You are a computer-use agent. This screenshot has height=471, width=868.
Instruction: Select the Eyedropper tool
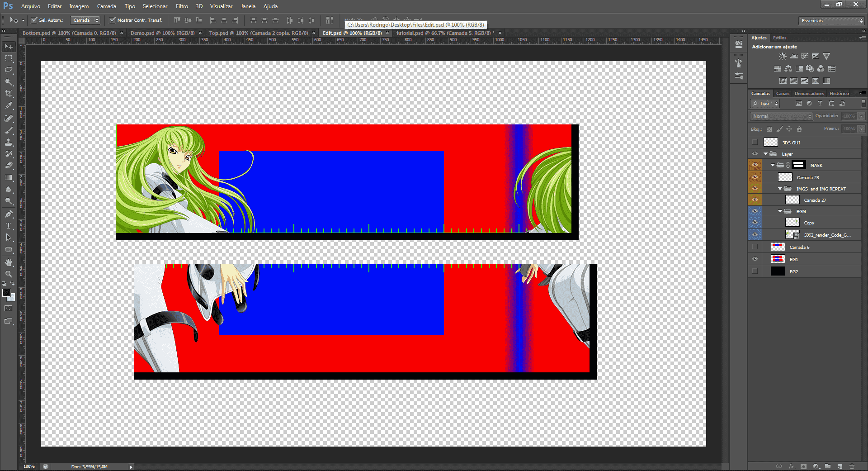9,106
